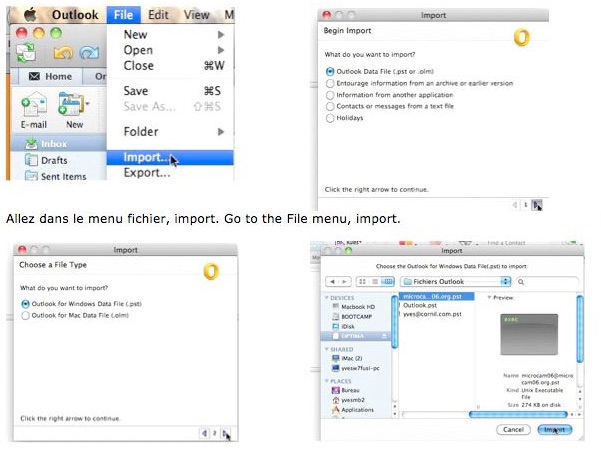Select Outlook for Mac Data File (.olm) option
Image resolution: width=601 pixels, height=456 pixels.
point(27,316)
